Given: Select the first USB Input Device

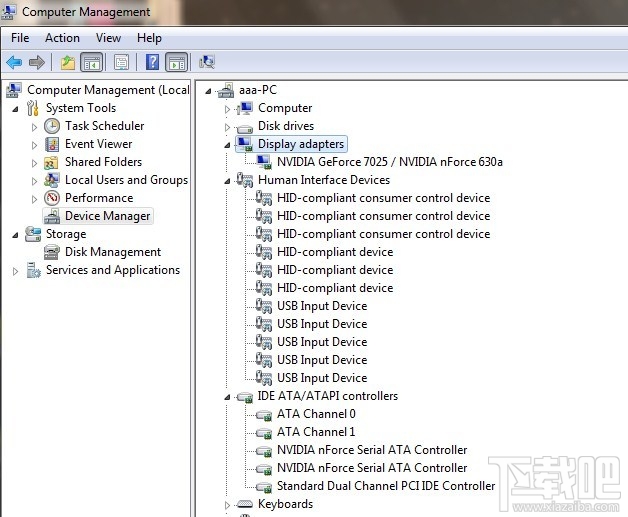Looking at the screenshot, I should click(322, 306).
